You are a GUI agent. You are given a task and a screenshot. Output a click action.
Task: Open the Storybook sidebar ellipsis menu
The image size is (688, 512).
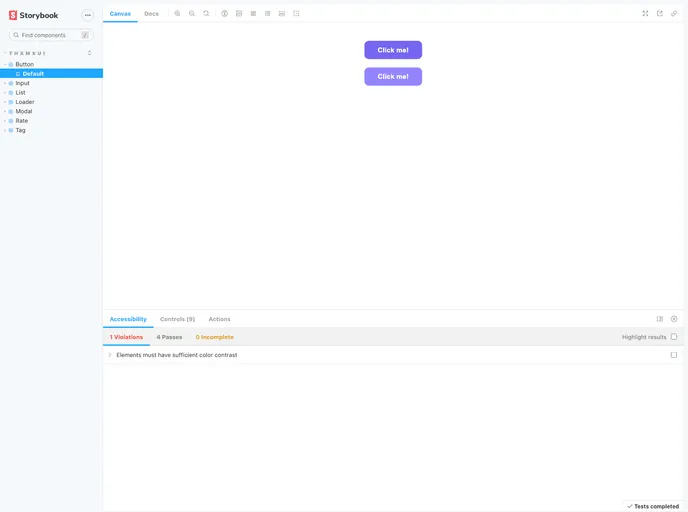tap(88, 15)
